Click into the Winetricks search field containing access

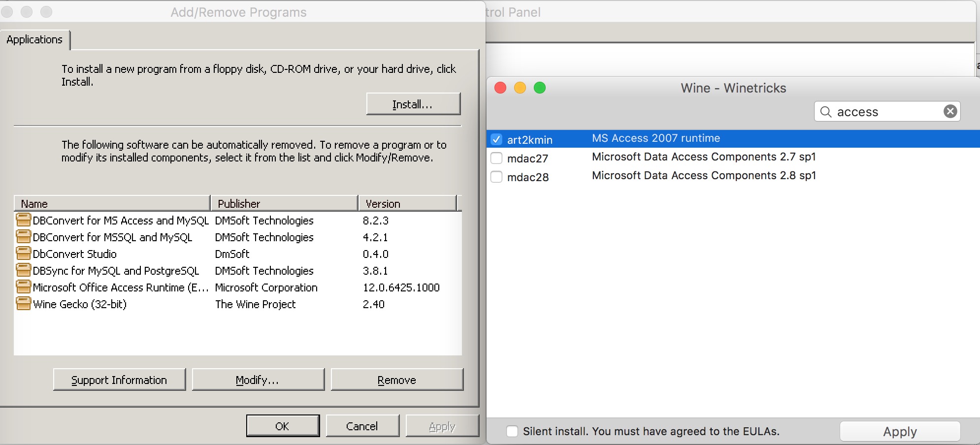click(x=886, y=112)
